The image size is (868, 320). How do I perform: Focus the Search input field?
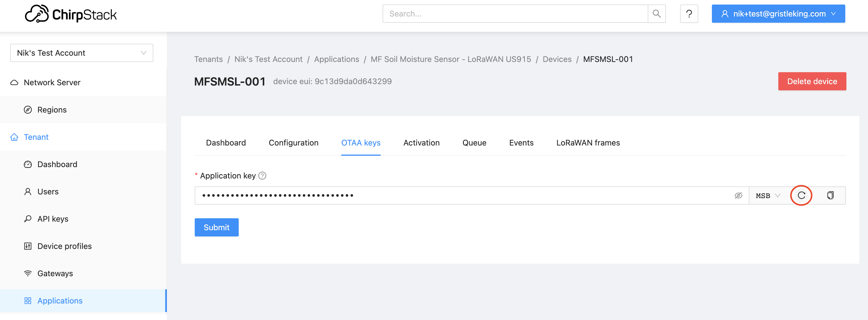(515, 14)
